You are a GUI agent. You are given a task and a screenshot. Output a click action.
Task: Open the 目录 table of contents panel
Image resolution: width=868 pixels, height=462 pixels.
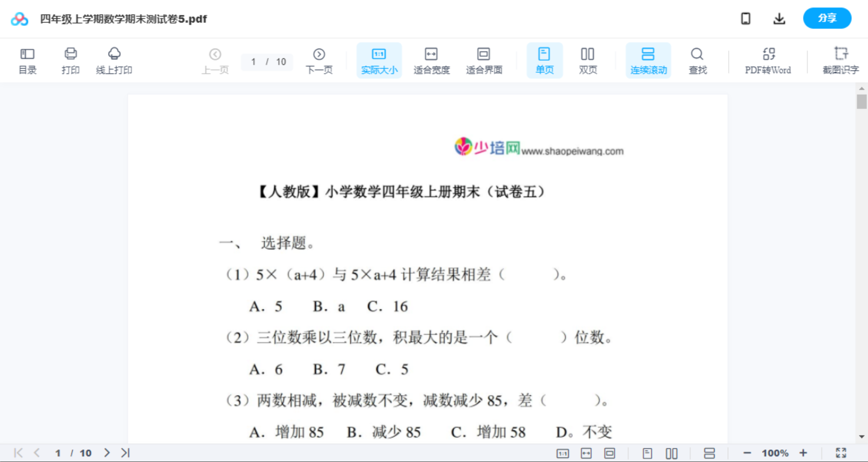27,60
